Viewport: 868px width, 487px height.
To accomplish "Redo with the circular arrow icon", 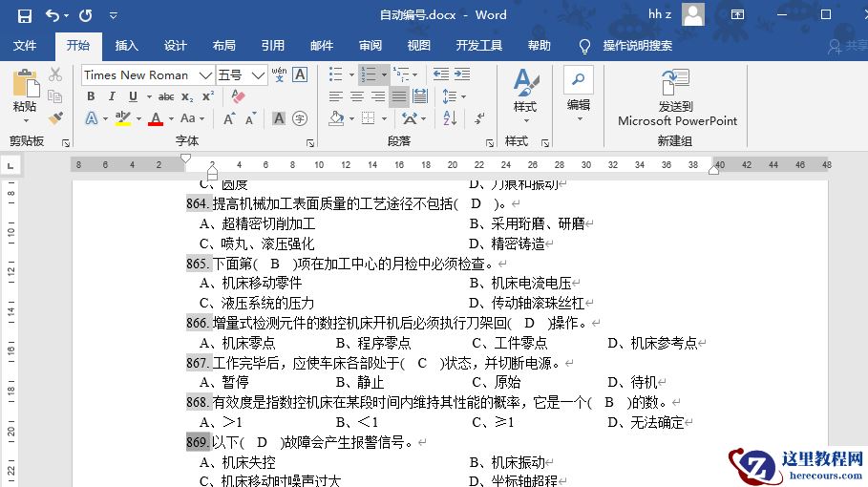I will pos(85,15).
